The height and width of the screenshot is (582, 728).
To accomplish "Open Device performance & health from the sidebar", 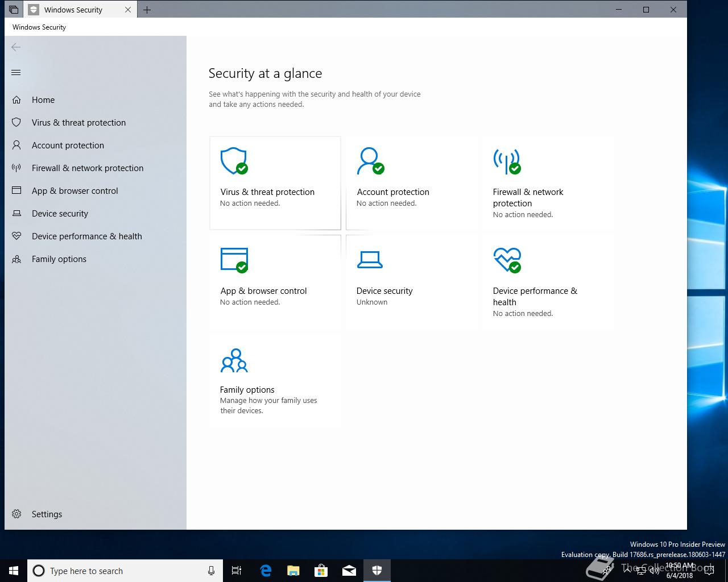I will click(x=96, y=236).
